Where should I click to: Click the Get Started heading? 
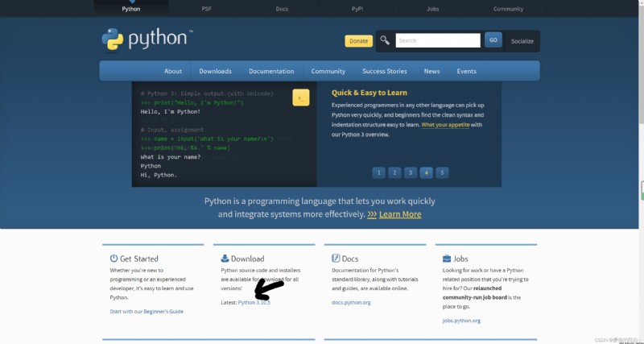(138, 259)
